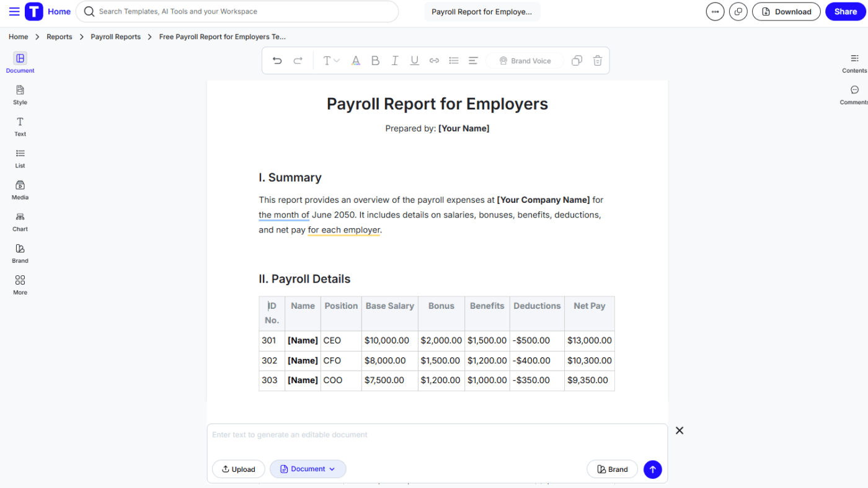Duplicate using the copy icon on the toolbar
This screenshot has width=868, height=488.
pos(577,60)
